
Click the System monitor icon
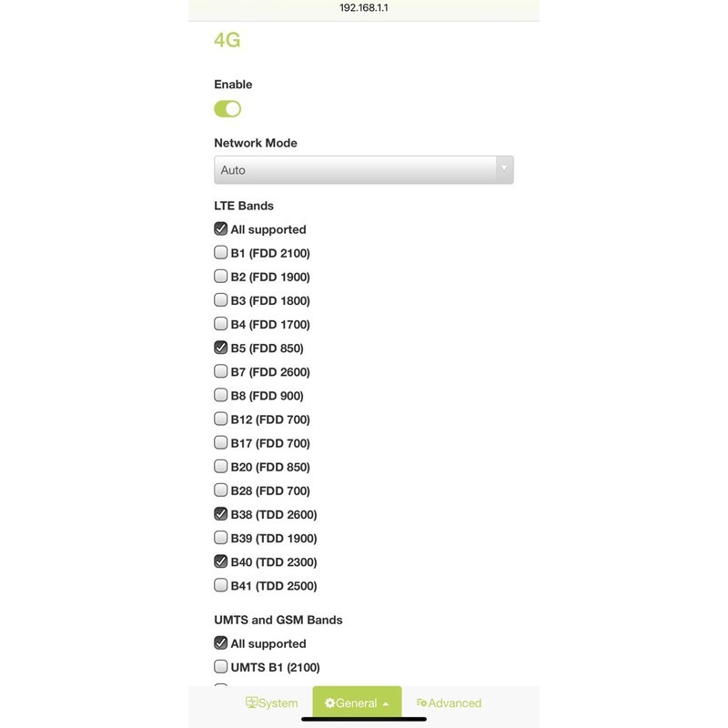coord(251,703)
